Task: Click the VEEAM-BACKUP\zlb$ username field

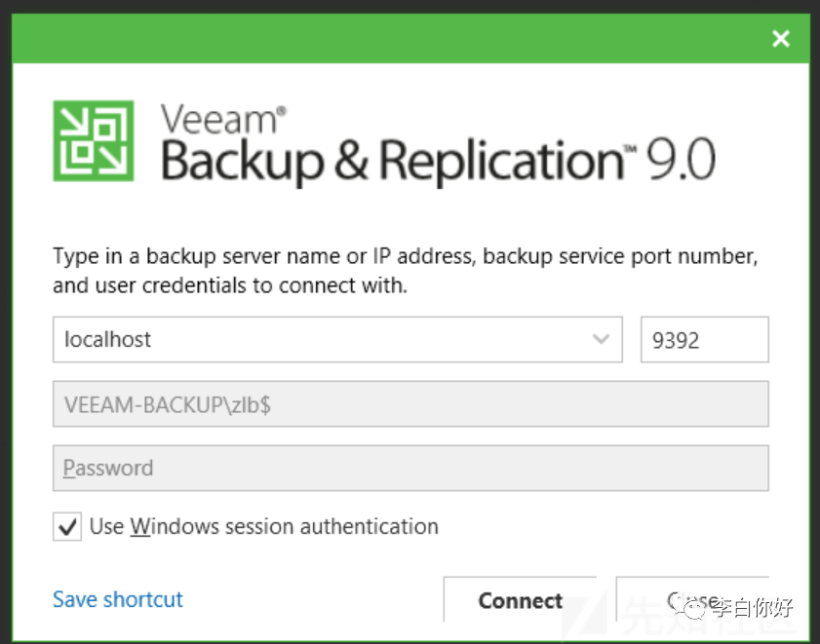Action: pyautogui.click(x=410, y=404)
